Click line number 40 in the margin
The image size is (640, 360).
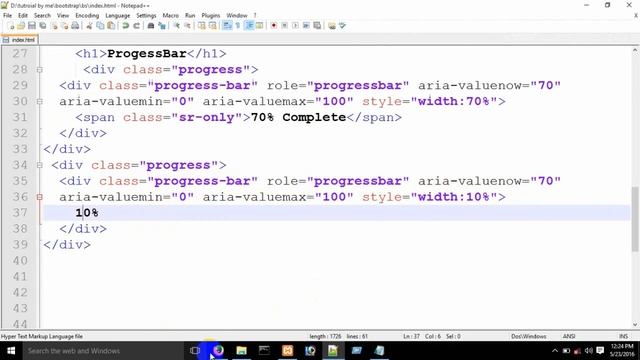coord(20,261)
